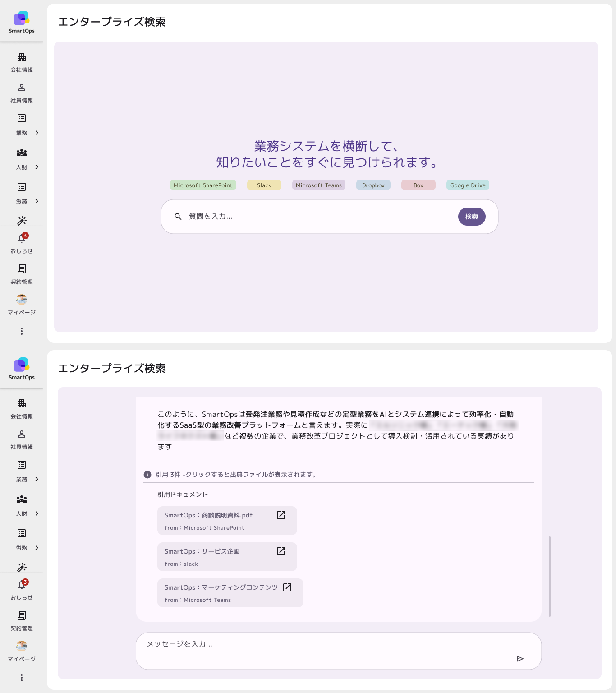
Task: Click 社員情報 label in top sidebar
Action: [22, 101]
